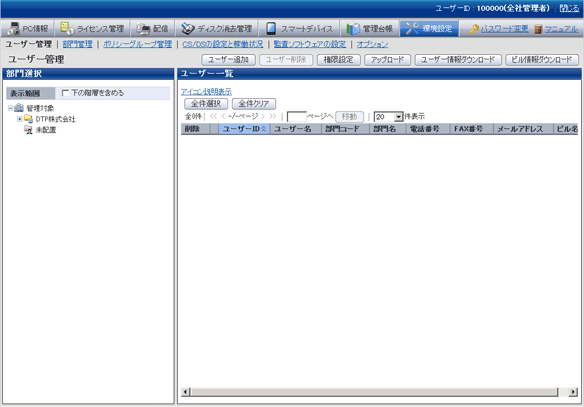Click the 全件選択 button

pos(206,104)
